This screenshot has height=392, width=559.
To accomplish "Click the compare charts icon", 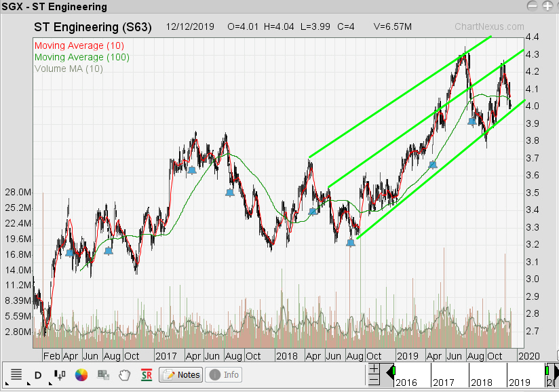I will [x=103, y=374].
